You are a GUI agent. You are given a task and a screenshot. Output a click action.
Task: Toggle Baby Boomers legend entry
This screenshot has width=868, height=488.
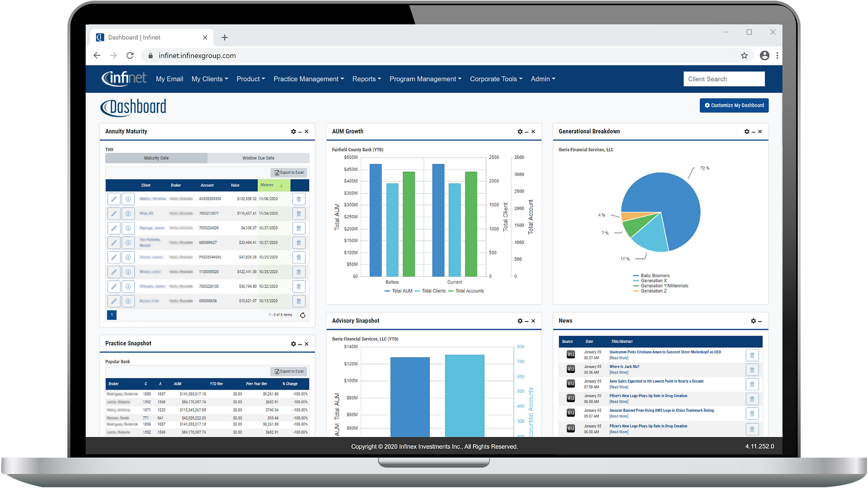tap(652, 275)
